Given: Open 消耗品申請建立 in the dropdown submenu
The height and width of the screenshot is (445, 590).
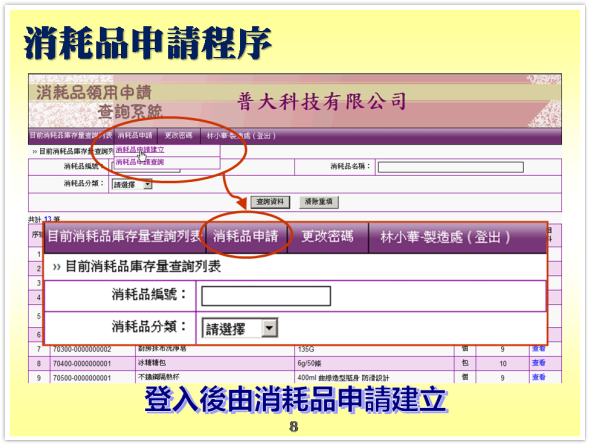Looking at the screenshot, I should pyautogui.click(x=140, y=150).
